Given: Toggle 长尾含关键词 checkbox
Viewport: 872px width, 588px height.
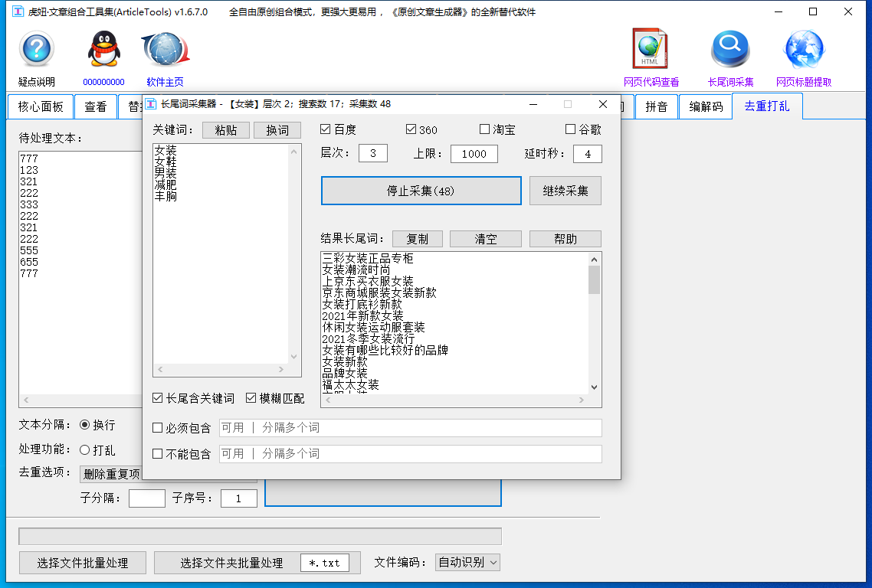Looking at the screenshot, I should tap(157, 398).
